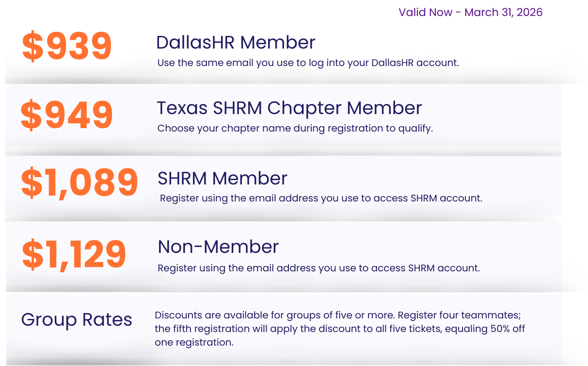Click the SHRM Member heading
Screen dimensions: 588x366
tap(222, 178)
